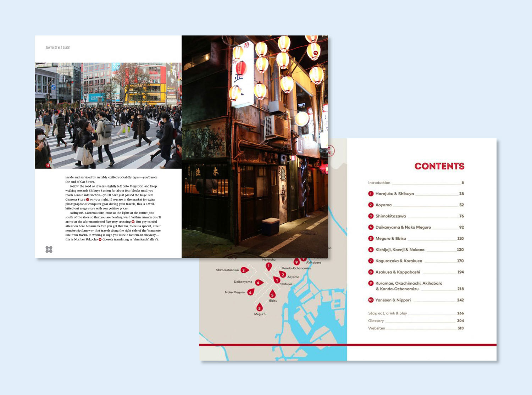Select 'Kichijoji, Koenji & Nakano' in contents
This screenshot has height=395, width=532.
point(400,250)
